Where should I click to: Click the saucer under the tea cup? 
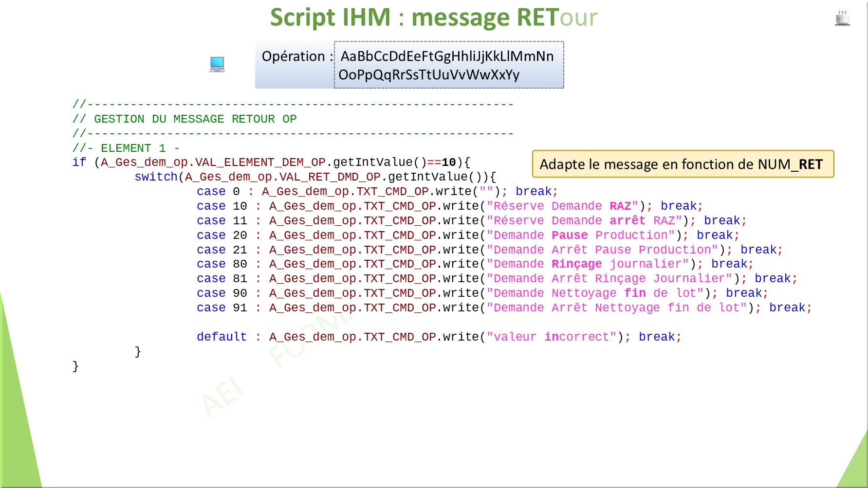[x=843, y=24]
